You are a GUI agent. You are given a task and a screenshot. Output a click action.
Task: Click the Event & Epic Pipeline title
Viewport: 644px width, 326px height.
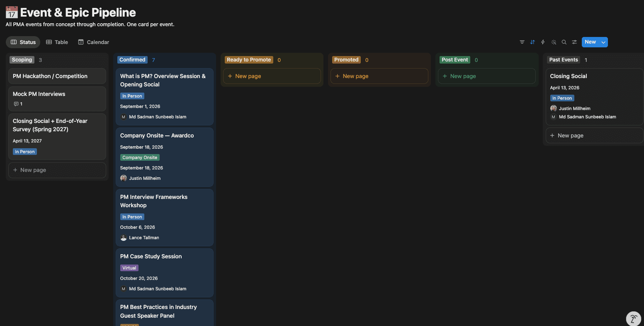pos(78,12)
